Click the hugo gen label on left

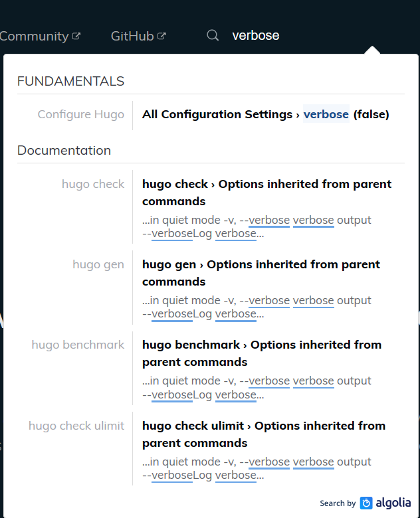pyautogui.click(x=98, y=264)
